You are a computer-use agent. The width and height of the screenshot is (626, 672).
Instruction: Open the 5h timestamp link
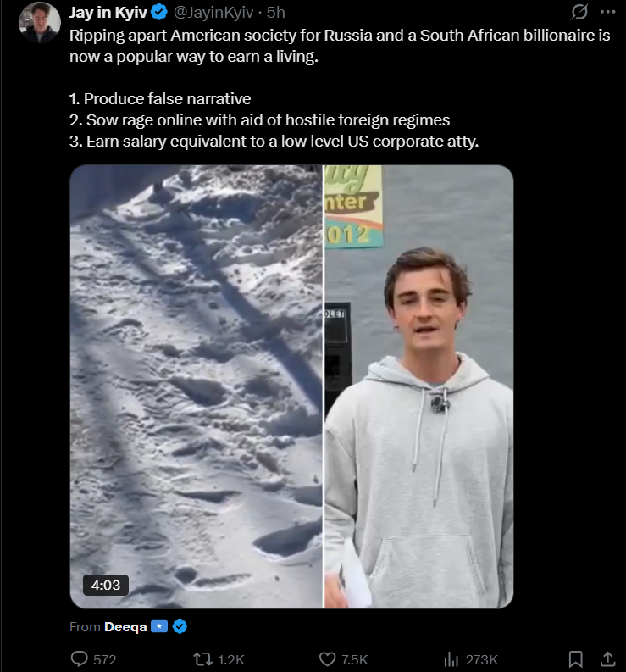coord(275,13)
